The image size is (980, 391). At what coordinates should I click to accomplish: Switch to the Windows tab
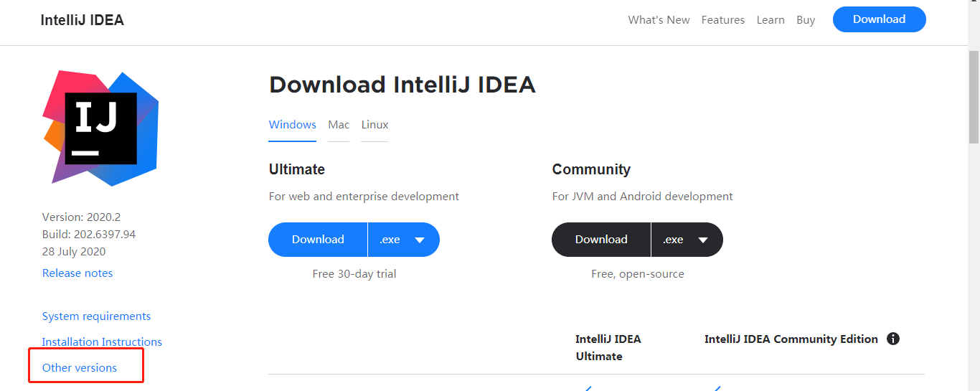tap(292, 125)
